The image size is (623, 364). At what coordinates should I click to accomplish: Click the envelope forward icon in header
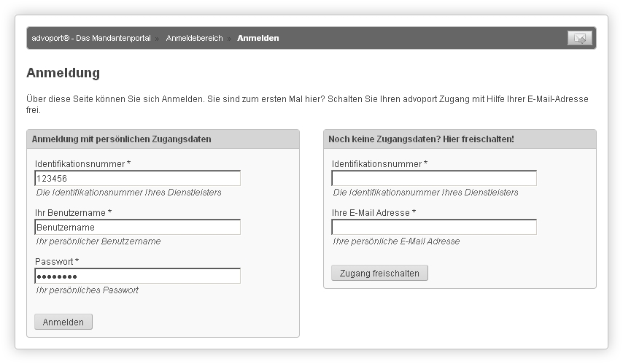click(x=580, y=39)
